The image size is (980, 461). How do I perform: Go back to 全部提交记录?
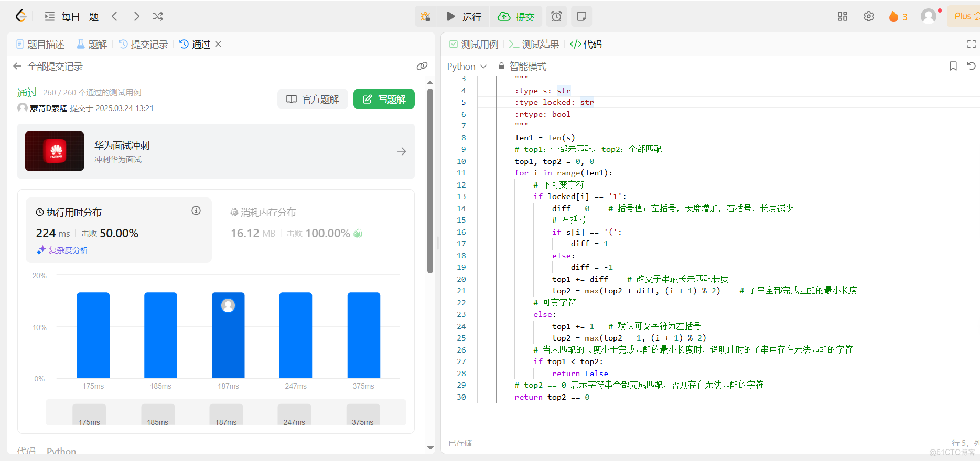coord(48,67)
